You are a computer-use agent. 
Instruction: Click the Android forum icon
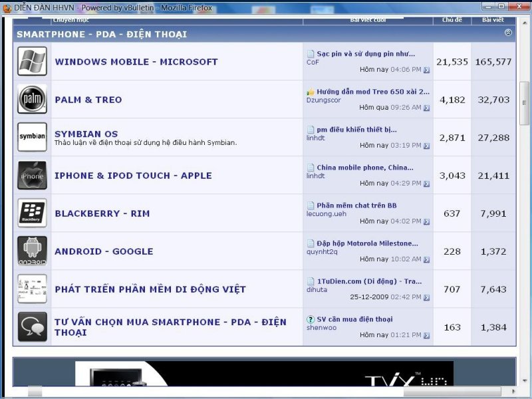point(32,251)
